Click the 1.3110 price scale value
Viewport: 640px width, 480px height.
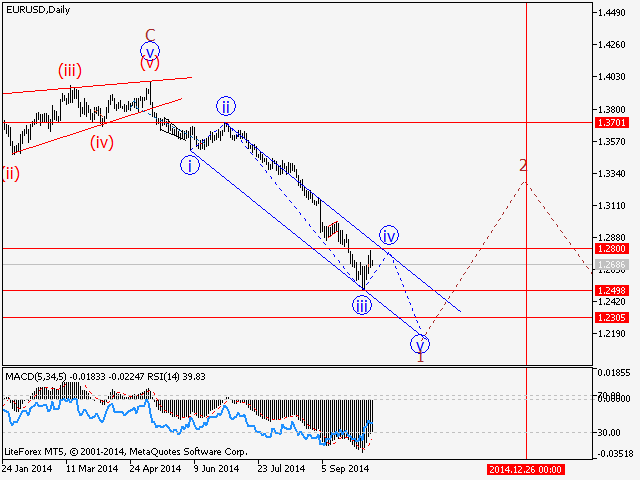(x=611, y=206)
